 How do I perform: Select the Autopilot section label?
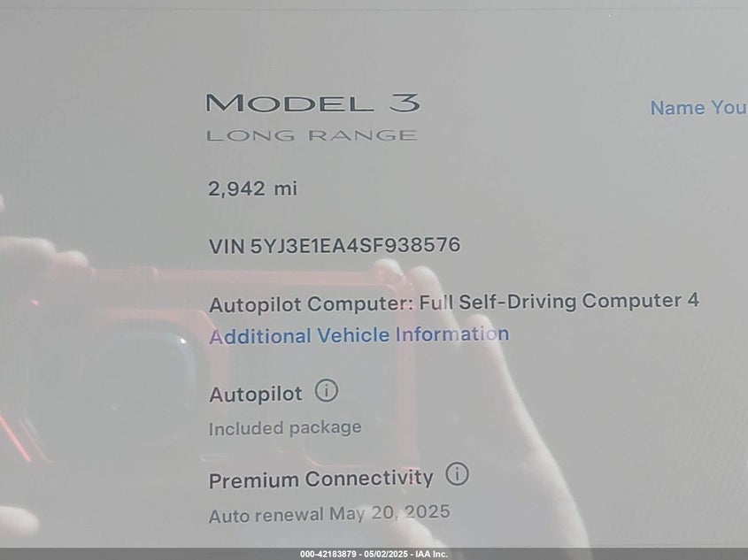click(x=255, y=395)
